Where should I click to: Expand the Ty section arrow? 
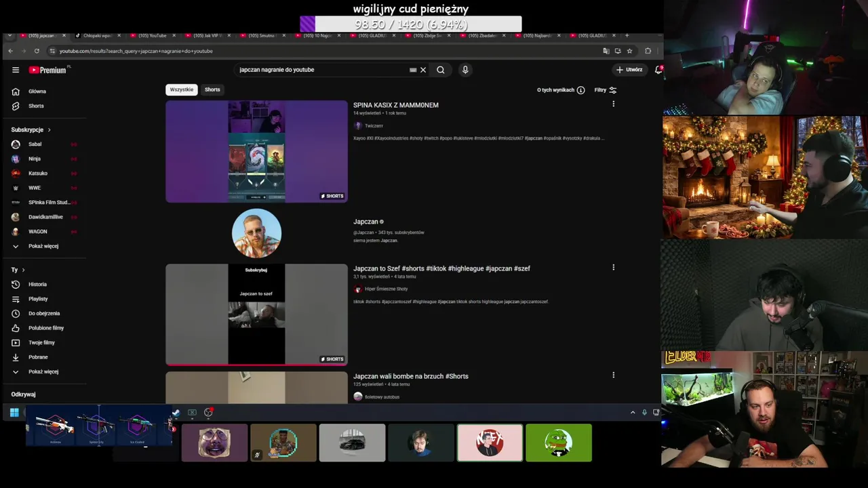point(23,270)
